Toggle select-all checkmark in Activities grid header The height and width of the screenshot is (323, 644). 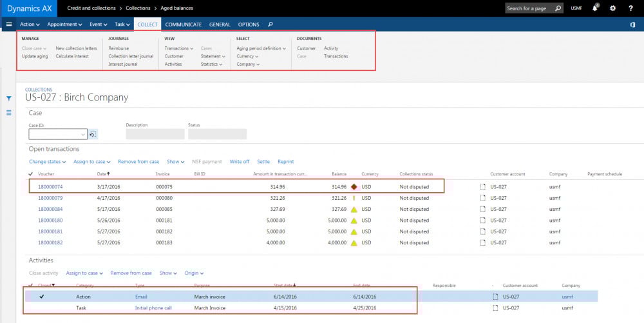pyautogui.click(x=31, y=285)
